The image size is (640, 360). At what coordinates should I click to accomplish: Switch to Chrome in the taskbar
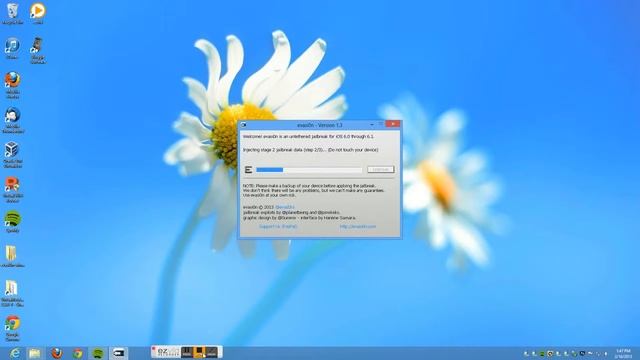[x=78, y=353]
